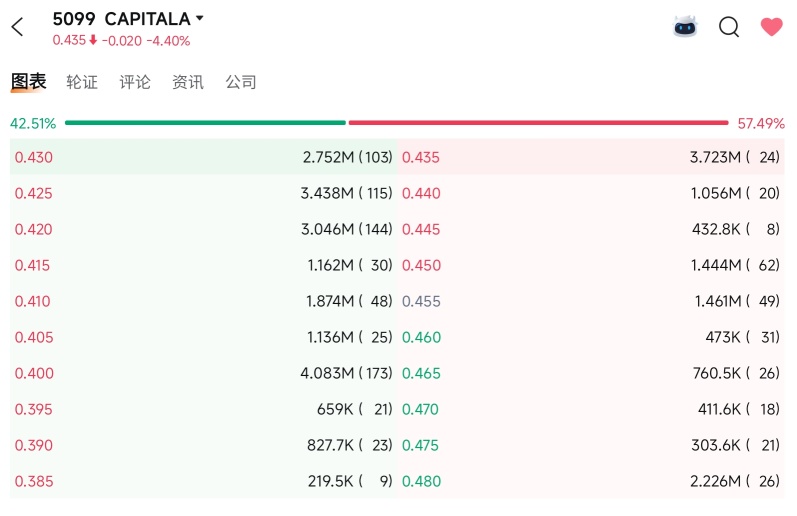Switch to the 评论 tab
The width and height of the screenshot is (797, 516).
coord(135,82)
